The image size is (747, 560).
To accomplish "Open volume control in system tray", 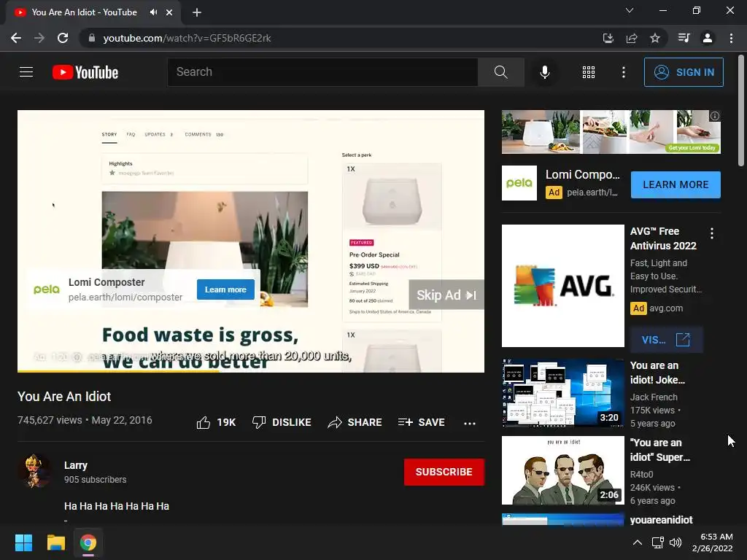I will 676,542.
